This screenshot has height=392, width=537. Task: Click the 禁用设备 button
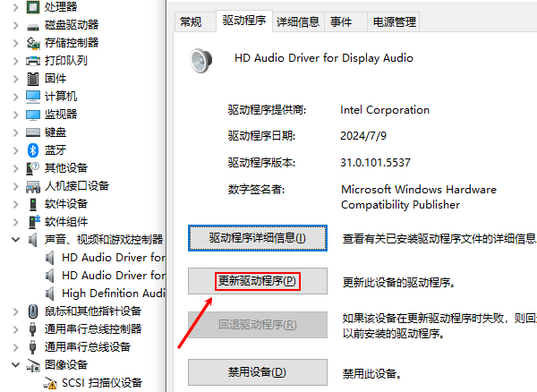pos(257,371)
